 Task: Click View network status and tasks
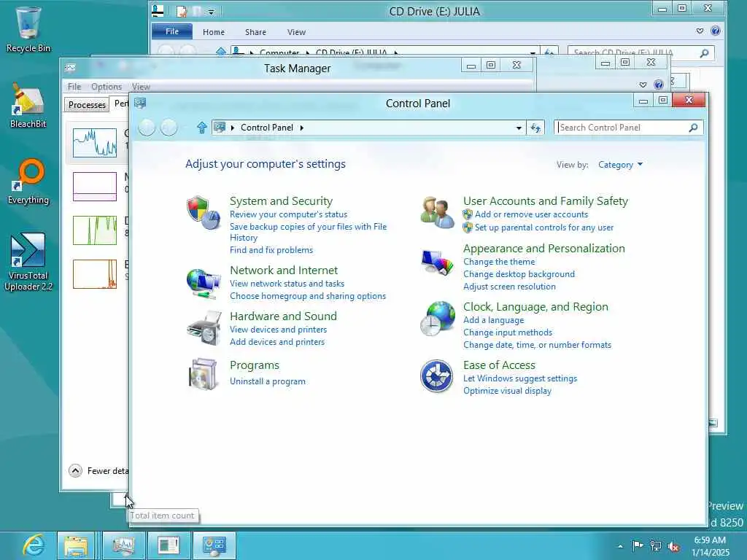tap(287, 284)
